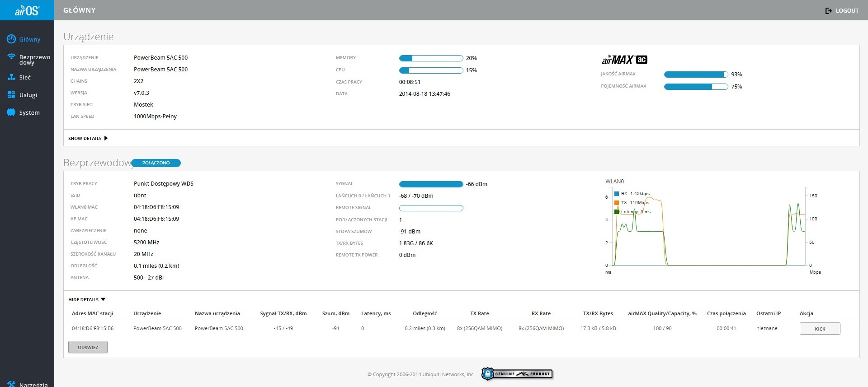Click the Główny dashboard icon in the sidebar
The height and width of the screenshot is (387, 868).
11,39
